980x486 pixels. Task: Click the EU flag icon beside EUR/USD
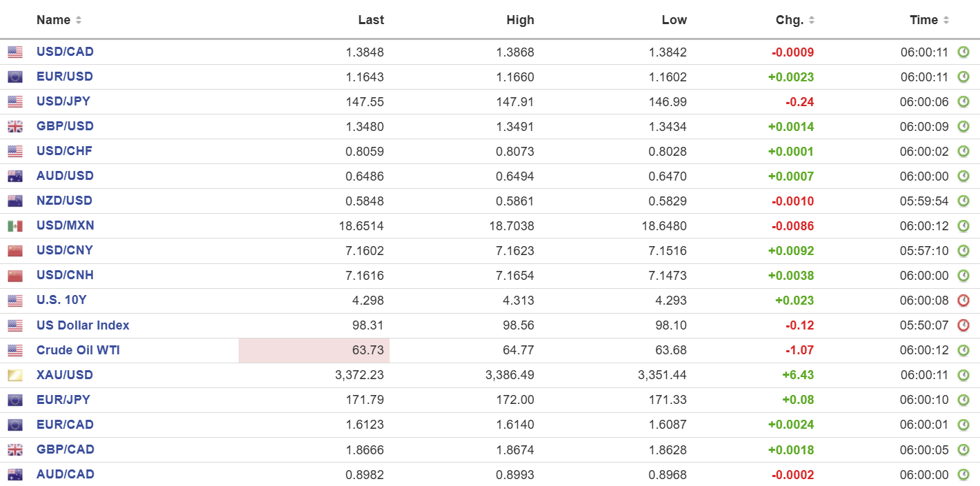pos(15,77)
